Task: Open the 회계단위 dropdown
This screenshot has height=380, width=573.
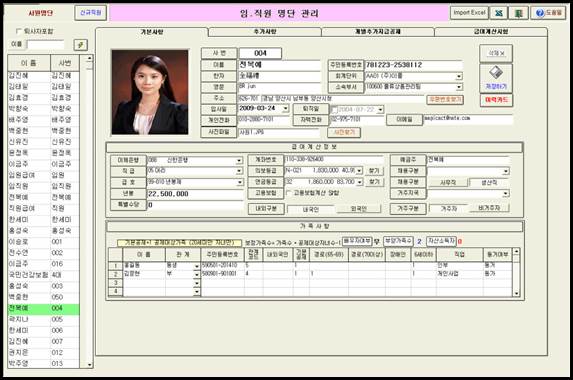Action: click(x=459, y=76)
